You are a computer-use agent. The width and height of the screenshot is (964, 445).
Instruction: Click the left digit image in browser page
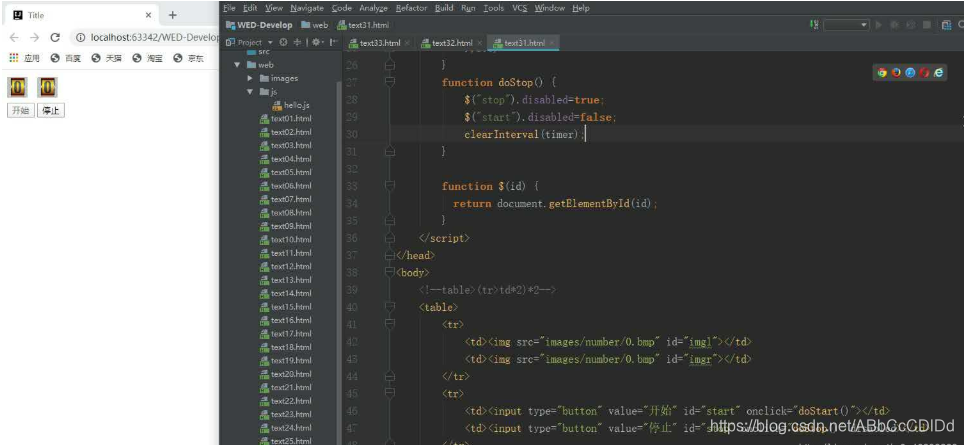[x=17, y=87]
